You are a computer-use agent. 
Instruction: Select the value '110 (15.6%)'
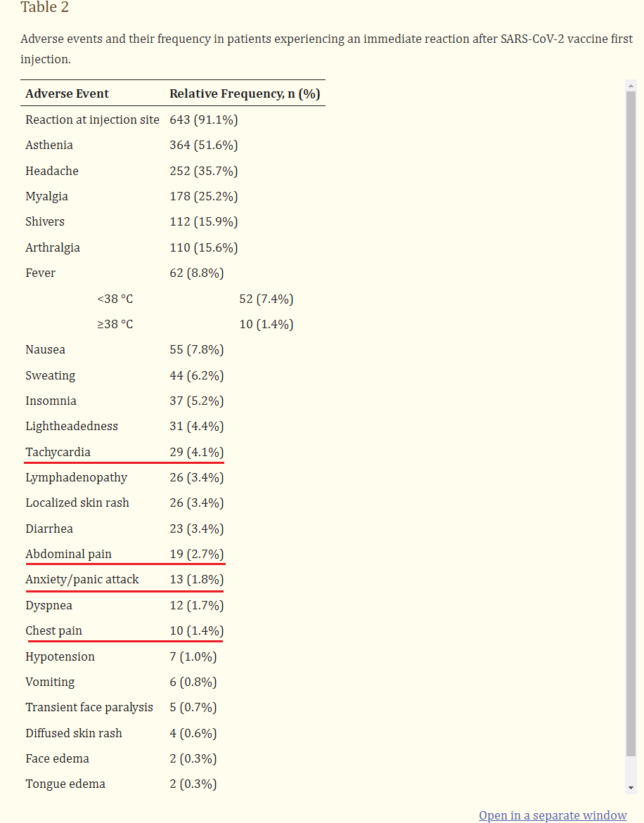(x=204, y=247)
